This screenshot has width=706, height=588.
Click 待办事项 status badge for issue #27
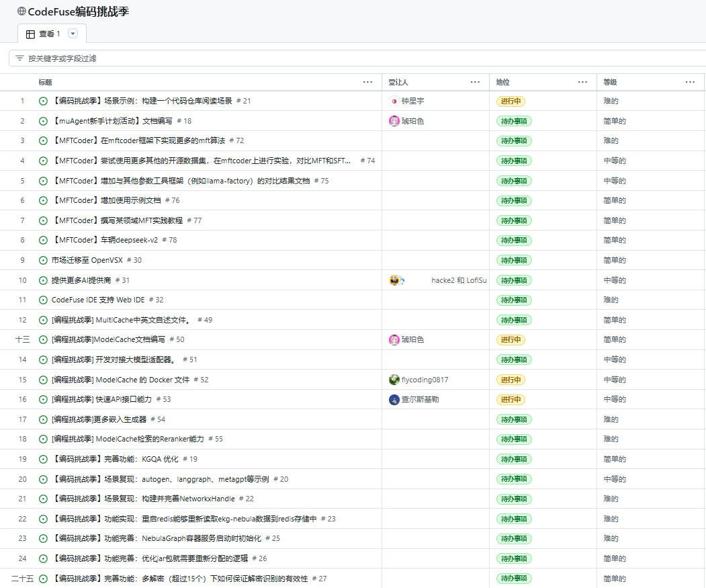(x=514, y=578)
